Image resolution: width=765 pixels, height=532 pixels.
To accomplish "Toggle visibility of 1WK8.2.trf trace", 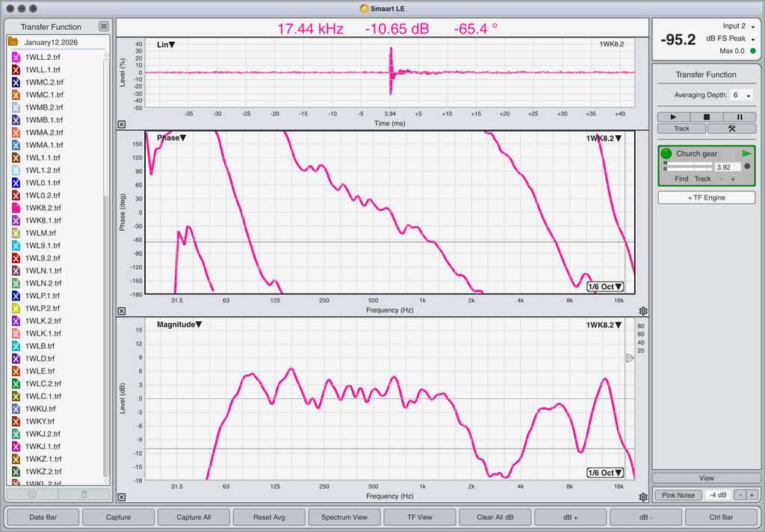I will (x=15, y=208).
